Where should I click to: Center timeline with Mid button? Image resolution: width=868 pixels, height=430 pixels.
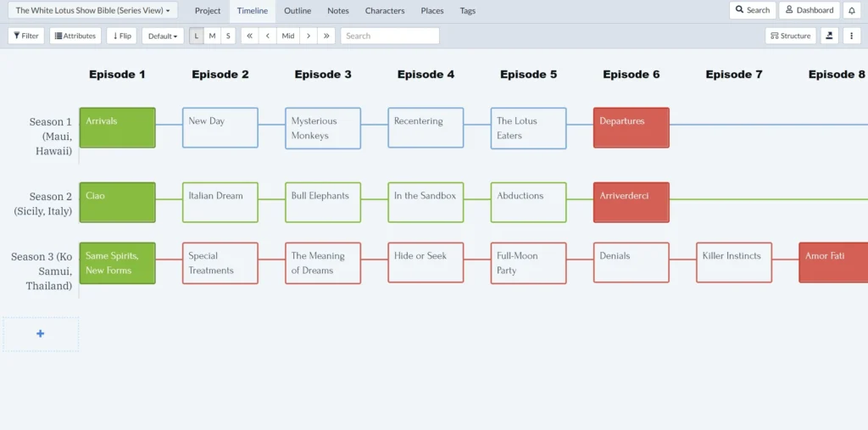click(288, 36)
